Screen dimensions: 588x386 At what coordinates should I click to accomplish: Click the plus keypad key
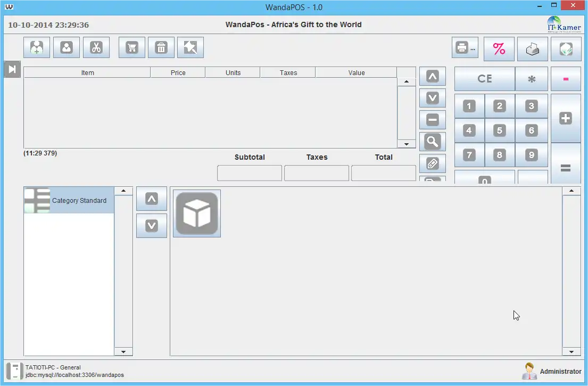pyautogui.click(x=566, y=119)
